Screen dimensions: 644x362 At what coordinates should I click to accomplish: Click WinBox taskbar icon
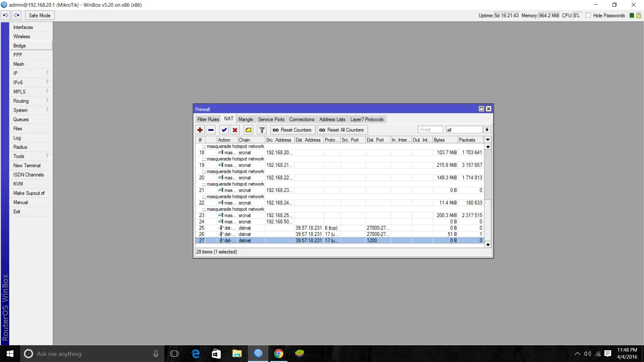pyautogui.click(x=258, y=354)
